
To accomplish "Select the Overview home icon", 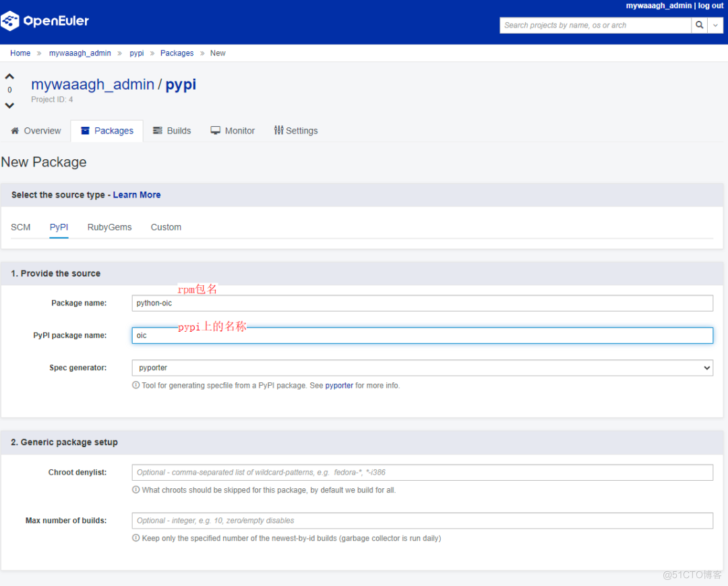I will 15,130.
